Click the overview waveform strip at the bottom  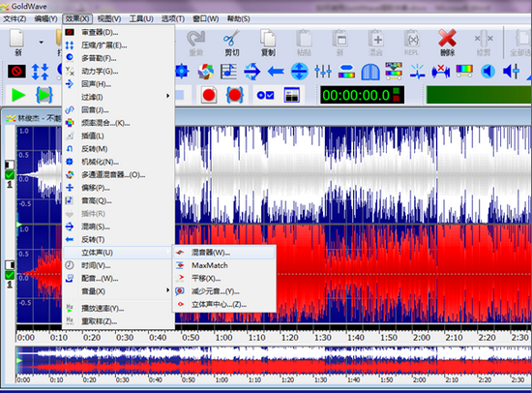(x=274, y=361)
